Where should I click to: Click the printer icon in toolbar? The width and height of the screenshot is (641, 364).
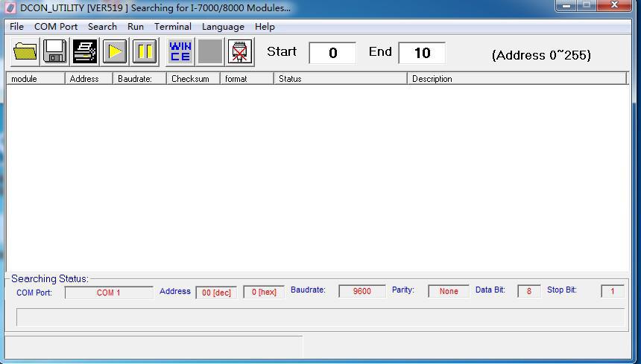85,52
